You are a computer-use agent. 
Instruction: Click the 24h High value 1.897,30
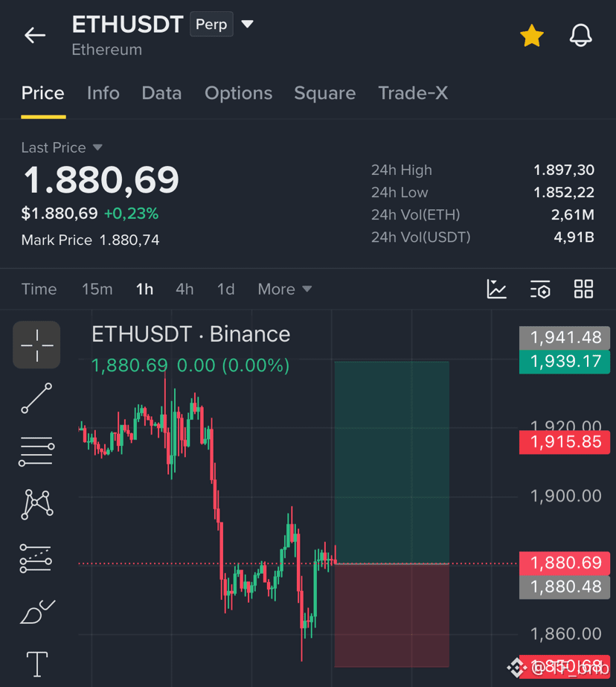coord(564,170)
